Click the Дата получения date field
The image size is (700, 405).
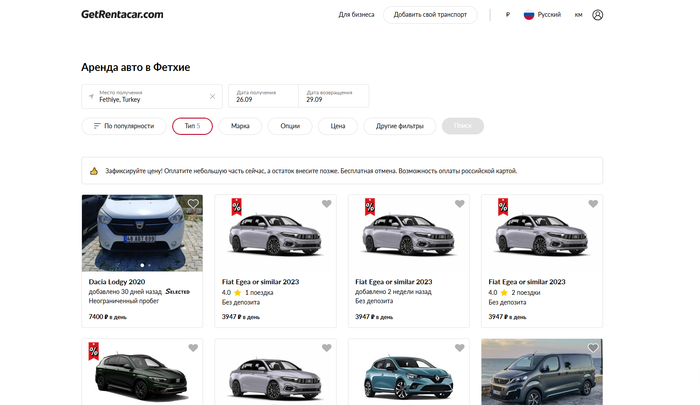pyautogui.click(x=263, y=97)
